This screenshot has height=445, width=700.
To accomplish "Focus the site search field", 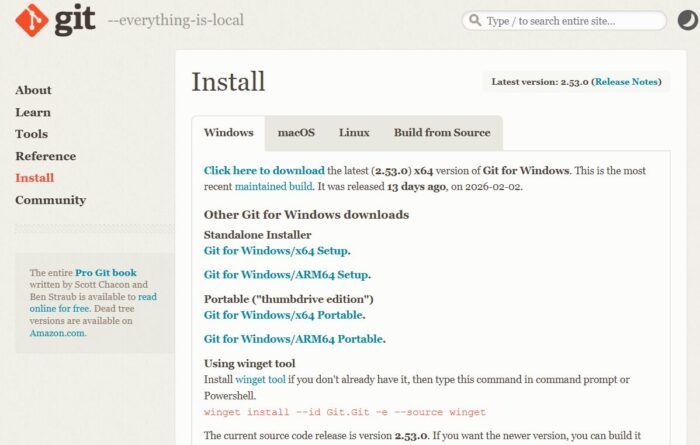I will click(570, 21).
